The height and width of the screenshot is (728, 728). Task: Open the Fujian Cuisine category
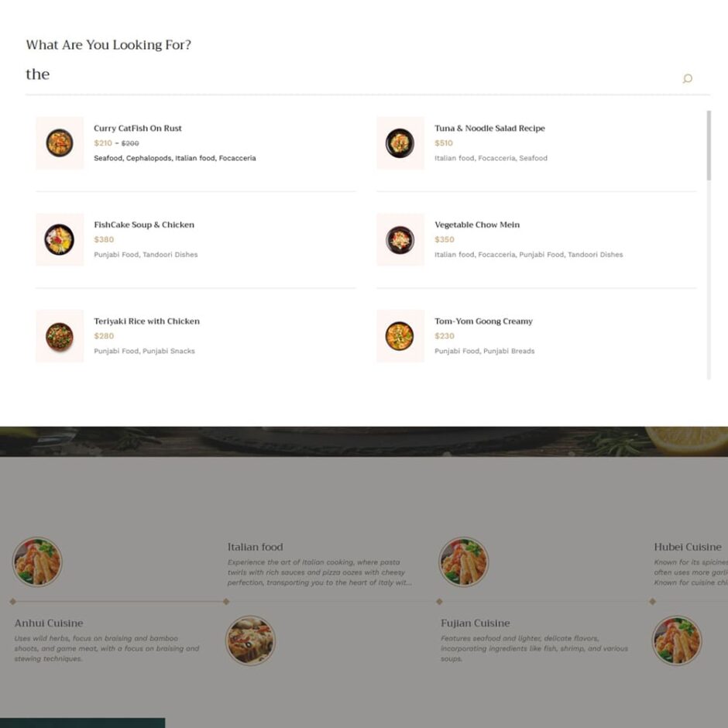476,623
